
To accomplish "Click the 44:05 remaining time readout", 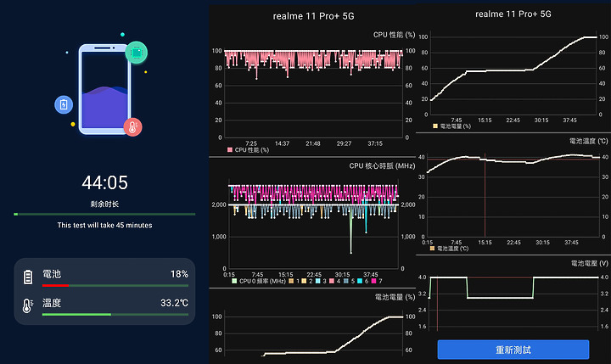I will [x=105, y=182].
